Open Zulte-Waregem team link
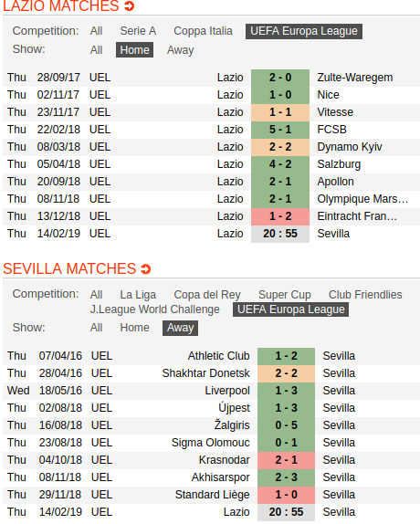The height and width of the screenshot is (524, 420). point(355,78)
